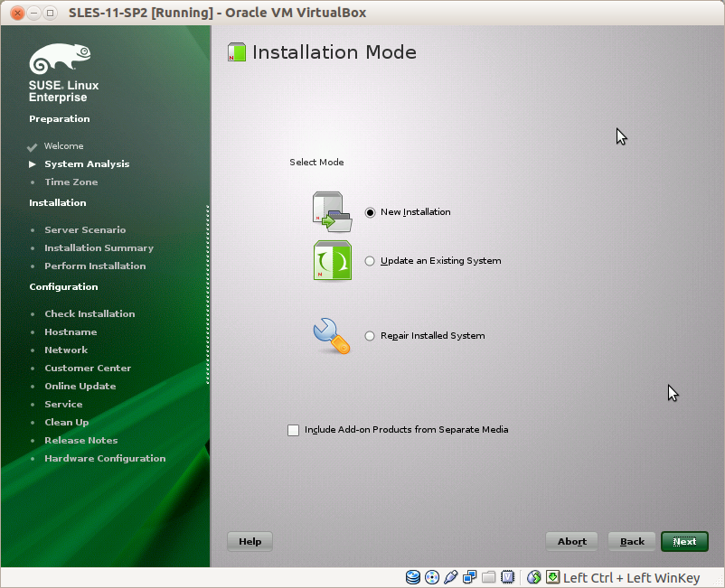Click the Configuration section heading
725x588 pixels.
64,287
